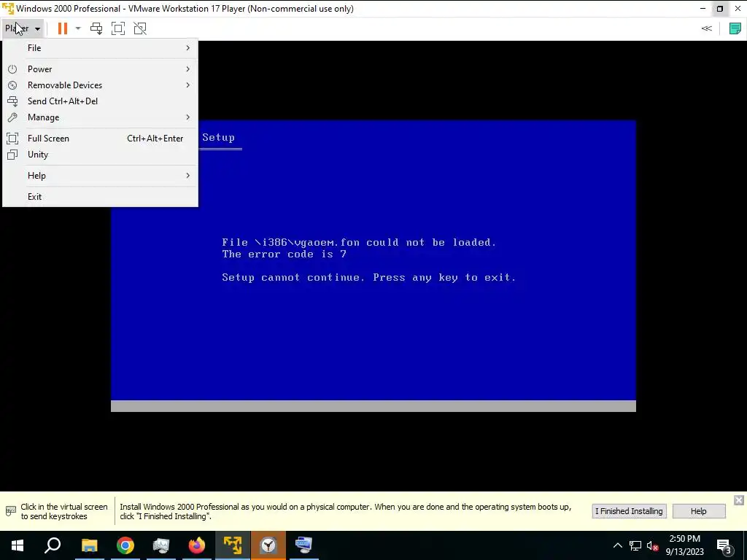Open the green message log note icon
The height and width of the screenshot is (560, 747).
(735, 28)
